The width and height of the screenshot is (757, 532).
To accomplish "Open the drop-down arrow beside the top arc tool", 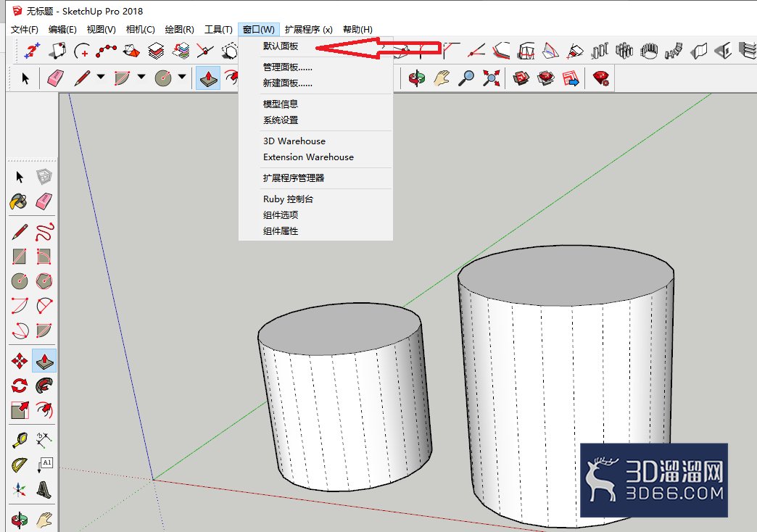I will point(141,76).
